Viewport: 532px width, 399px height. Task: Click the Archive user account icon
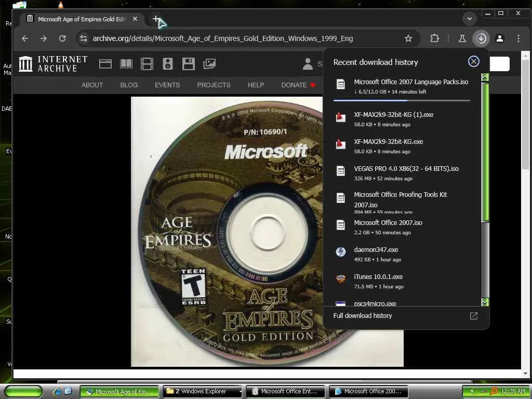[x=308, y=64]
